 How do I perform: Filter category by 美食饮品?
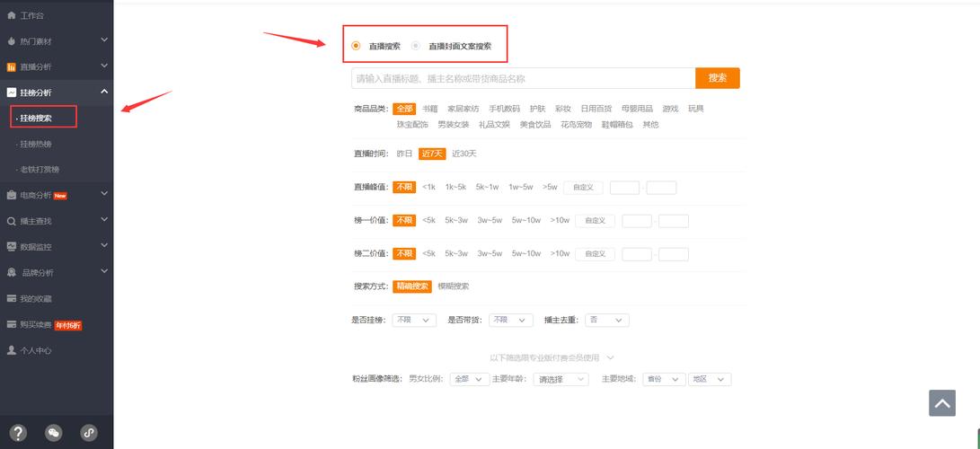(535, 124)
